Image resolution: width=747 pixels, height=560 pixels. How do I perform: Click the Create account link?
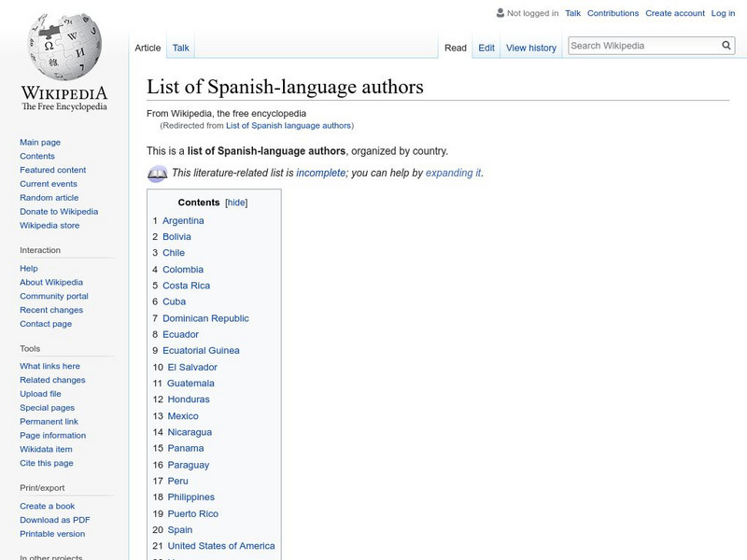pos(675,13)
